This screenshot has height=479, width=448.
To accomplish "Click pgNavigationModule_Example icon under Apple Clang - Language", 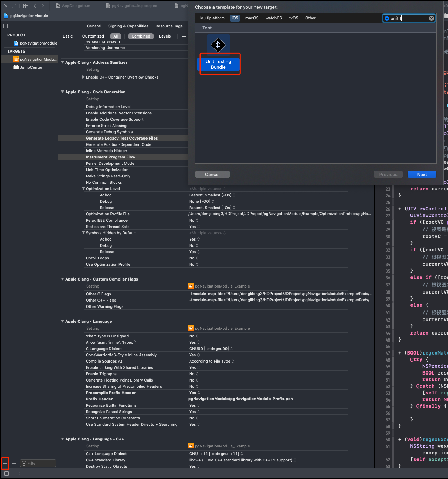I will [191, 328].
